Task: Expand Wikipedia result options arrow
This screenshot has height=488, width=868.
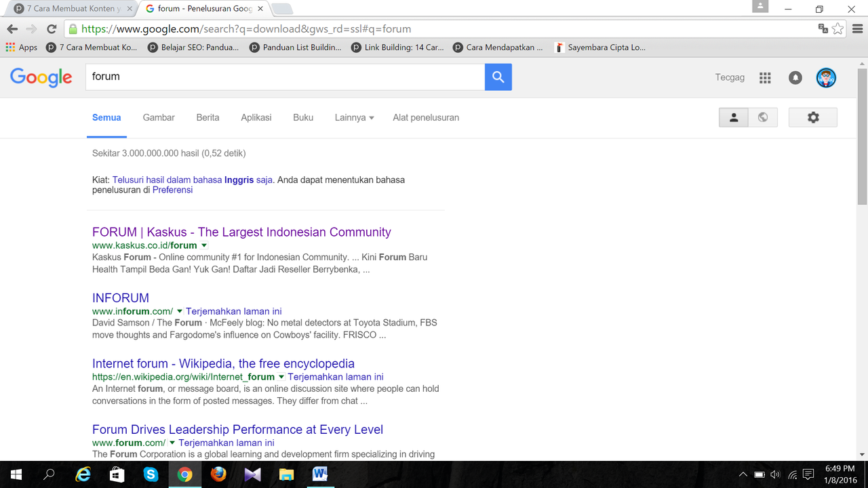Action: tap(281, 377)
